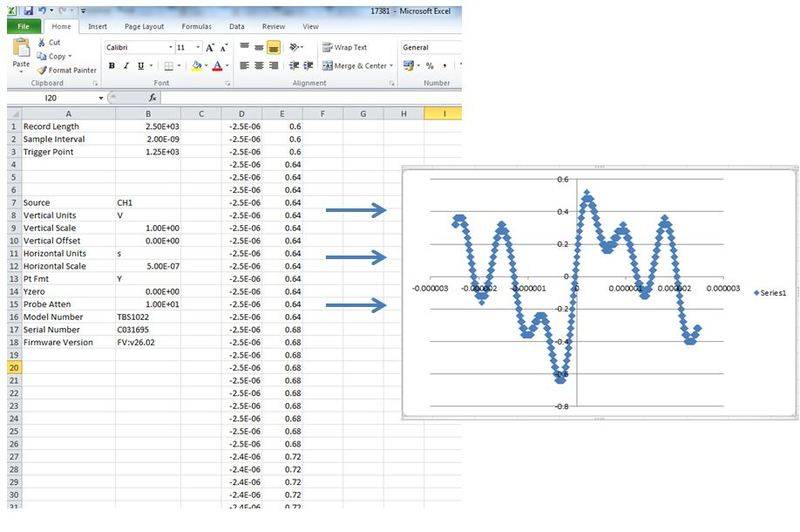Expand the Merge & Center dropdown arrow
Viewport: 800px width, 532px height.
point(391,66)
